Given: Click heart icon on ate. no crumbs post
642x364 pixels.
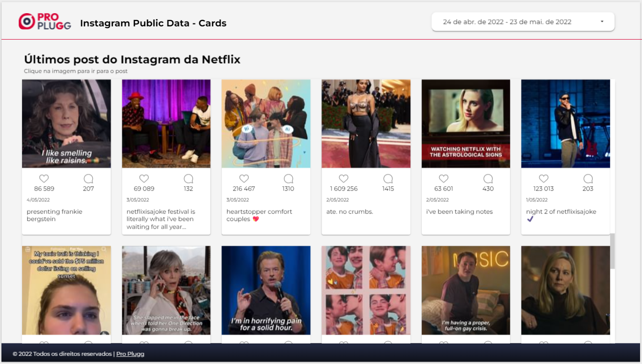Looking at the screenshot, I should [343, 178].
